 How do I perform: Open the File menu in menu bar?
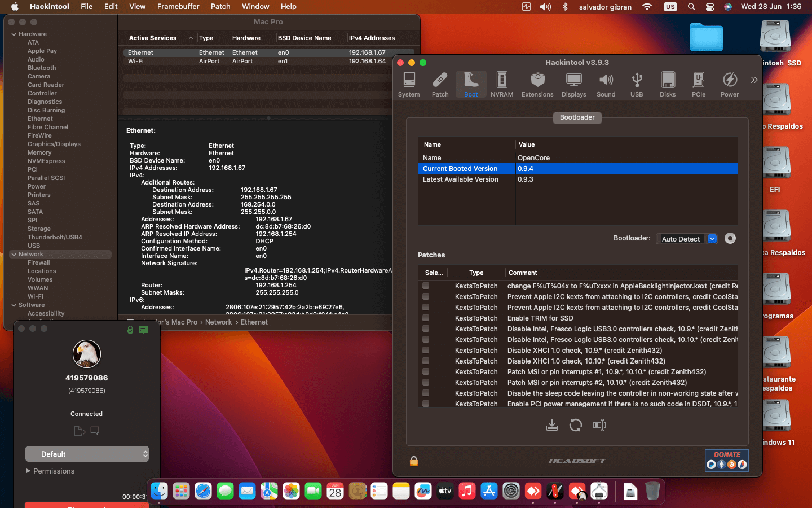click(x=86, y=7)
